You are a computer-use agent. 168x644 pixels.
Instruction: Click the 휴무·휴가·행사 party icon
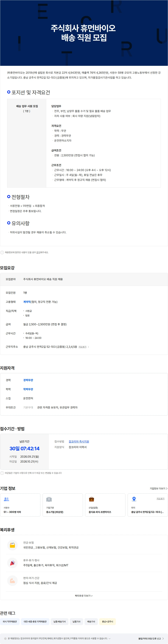[12, 563]
